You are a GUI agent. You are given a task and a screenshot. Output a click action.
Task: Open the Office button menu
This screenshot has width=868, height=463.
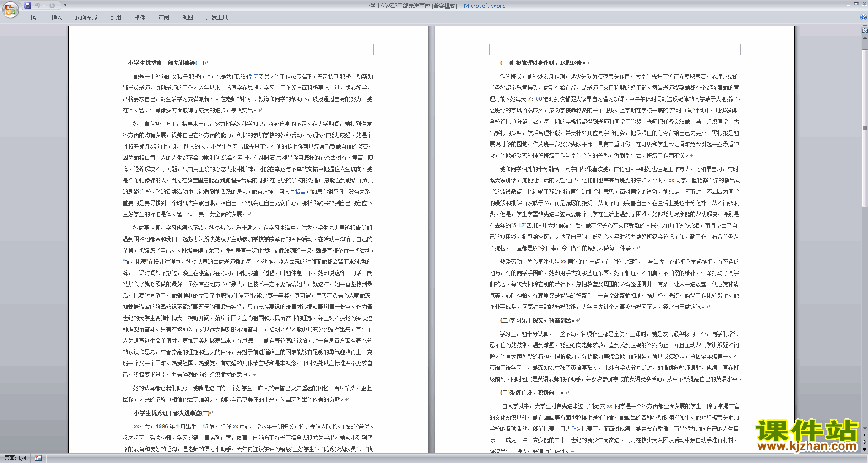10,9
